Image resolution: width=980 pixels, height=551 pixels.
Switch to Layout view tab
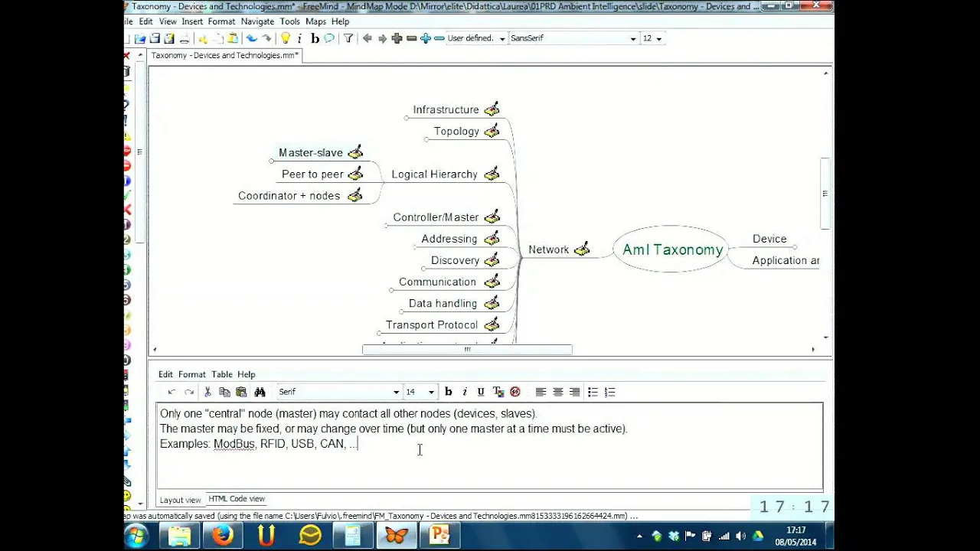[180, 500]
